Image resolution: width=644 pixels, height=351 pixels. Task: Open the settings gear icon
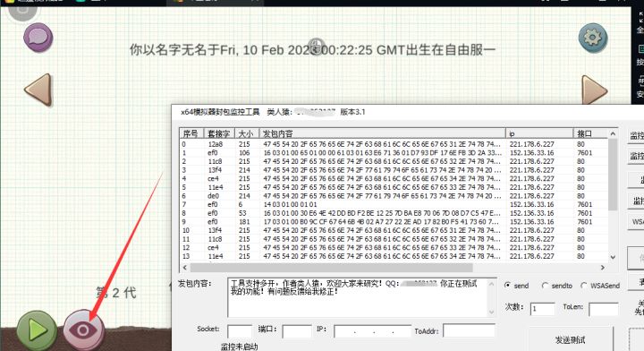pyautogui.click(x=593, y=38)
